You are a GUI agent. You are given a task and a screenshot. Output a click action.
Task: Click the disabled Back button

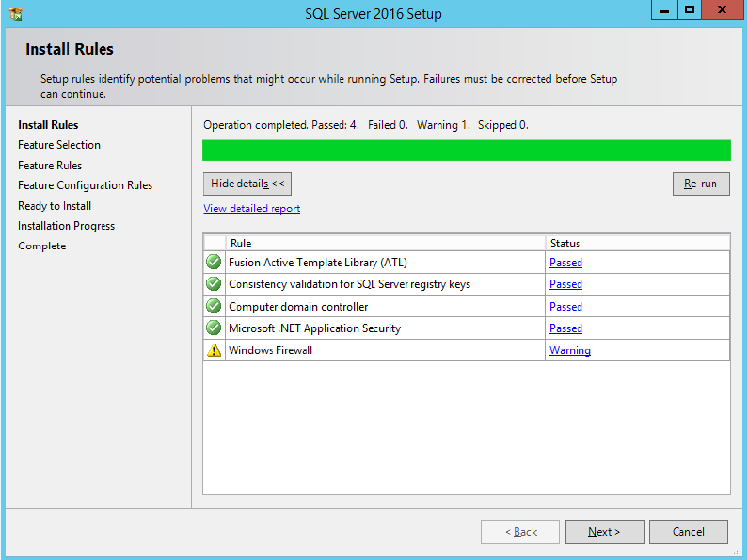(x=520, y=532)
